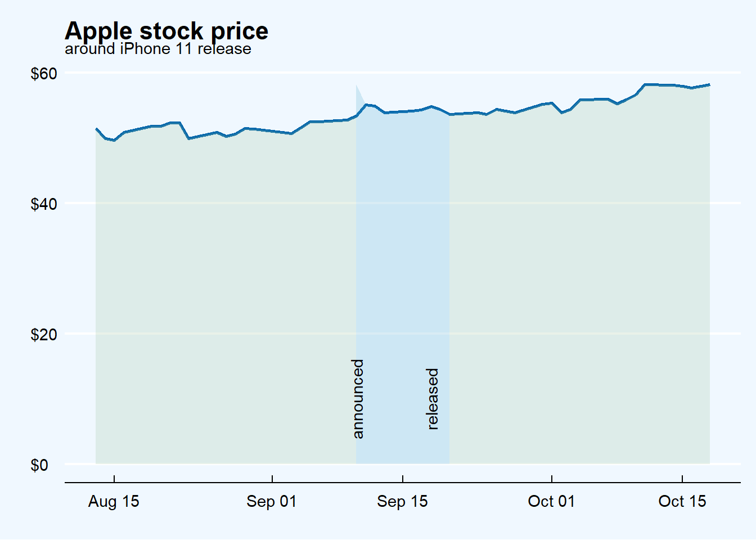Image resolution: width=756 pixels, height=540 pixels.
Task: Click the "Apple stock price" chart title
Action: (166, 30)
